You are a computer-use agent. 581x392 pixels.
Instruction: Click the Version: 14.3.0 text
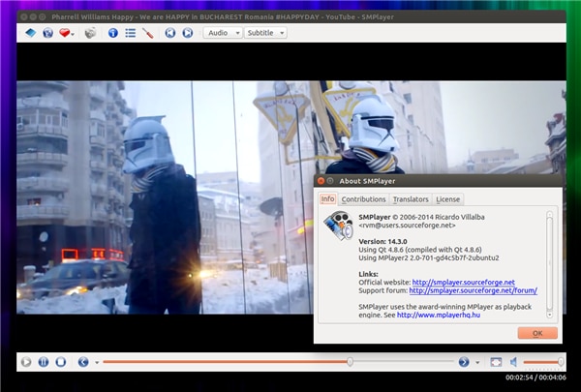tap(382, 242)
